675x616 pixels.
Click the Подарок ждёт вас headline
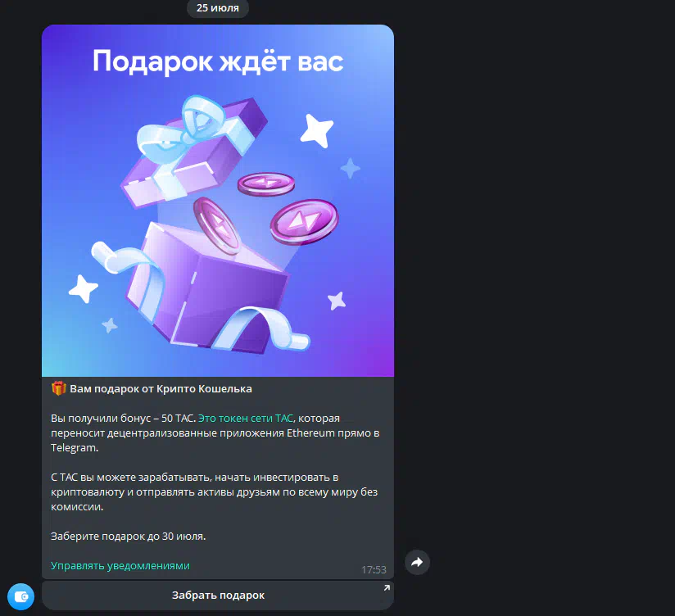tap(218, 61)
